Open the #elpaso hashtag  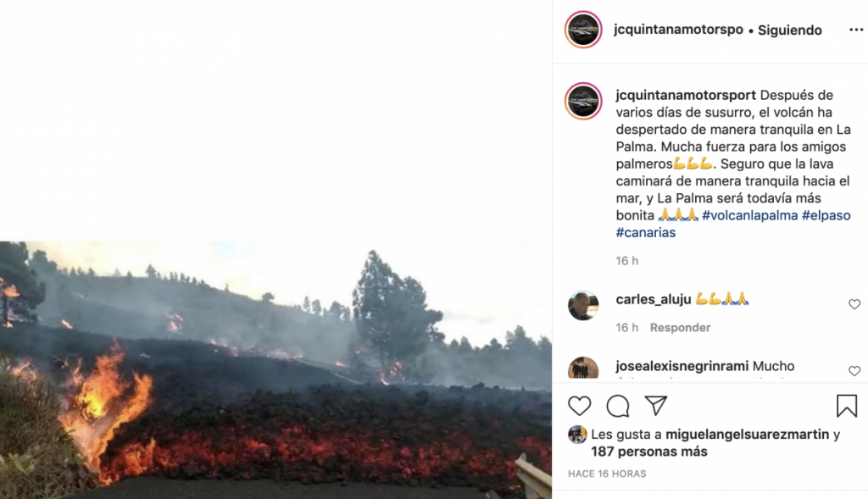(826, 215)
